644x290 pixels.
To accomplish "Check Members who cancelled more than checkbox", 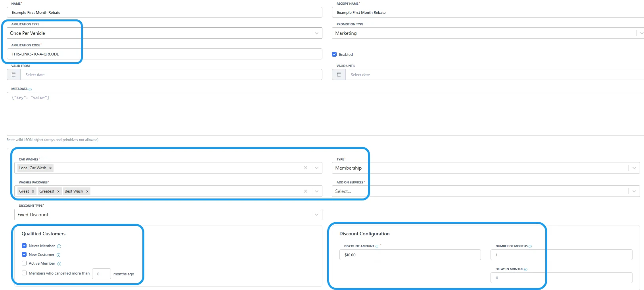I will [x=24, y=273].
